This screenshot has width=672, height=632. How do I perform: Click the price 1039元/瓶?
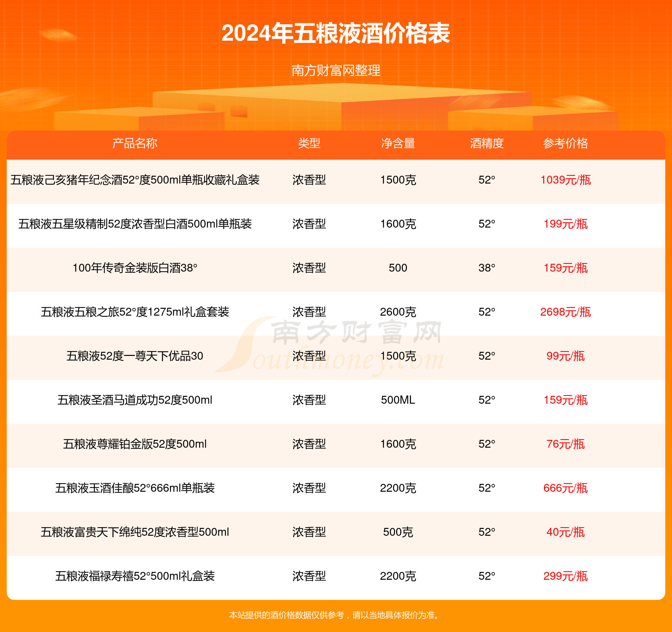click(566, 180)
